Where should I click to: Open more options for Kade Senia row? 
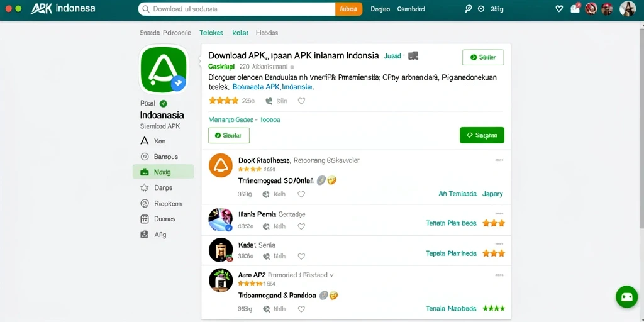(499, 244)
